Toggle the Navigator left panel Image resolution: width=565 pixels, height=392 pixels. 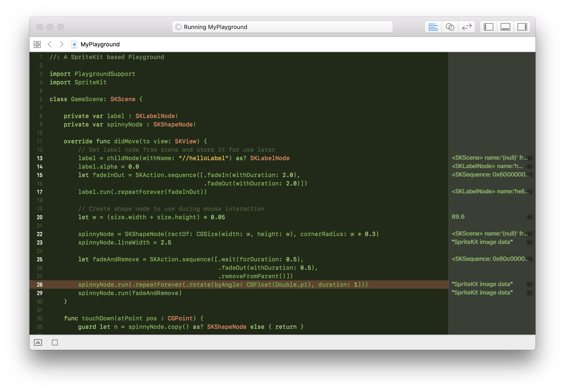(x=488, y=27)
